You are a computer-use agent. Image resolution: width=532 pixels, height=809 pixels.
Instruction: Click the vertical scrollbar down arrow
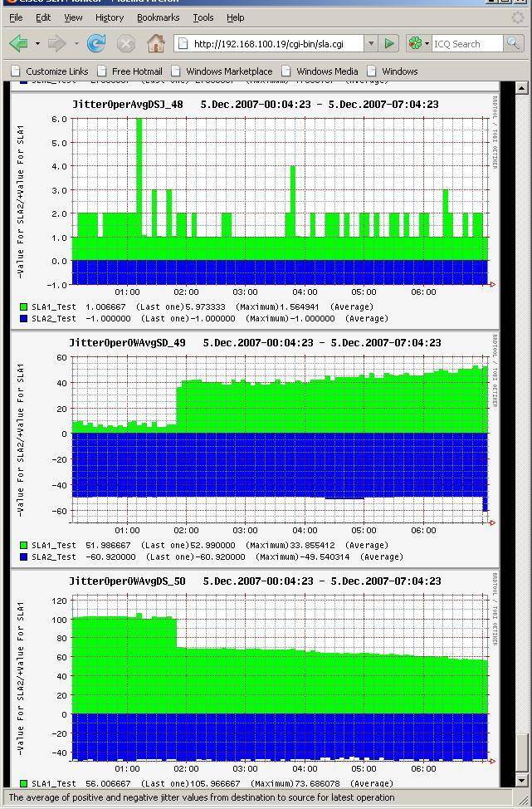click(522, 780)
